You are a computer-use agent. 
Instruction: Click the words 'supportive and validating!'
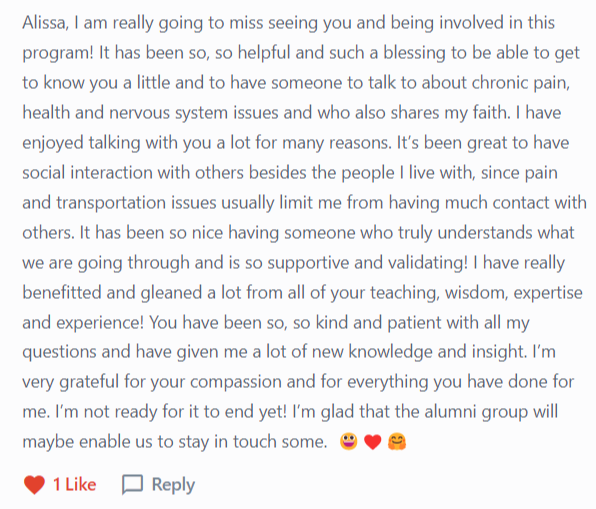pyautogui.click(x=368, y=263)
